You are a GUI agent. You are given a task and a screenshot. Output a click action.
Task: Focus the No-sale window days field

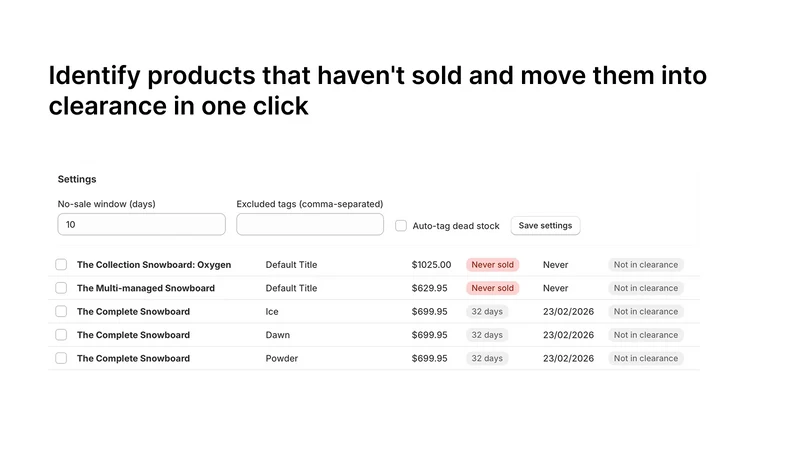pyautogui.click(x=141, y=224)
